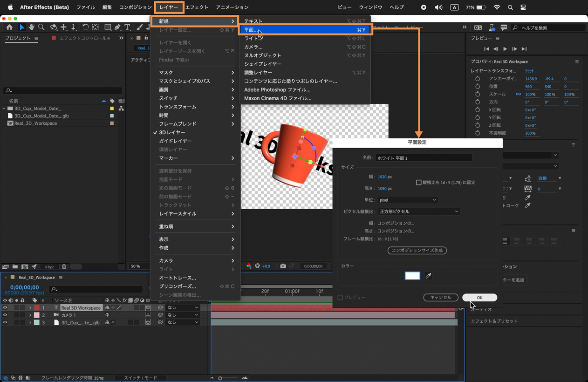The image size is (588, 382).
Task: Choose 平面... from the 新規 submenu
Action: (x=251, y=30)
